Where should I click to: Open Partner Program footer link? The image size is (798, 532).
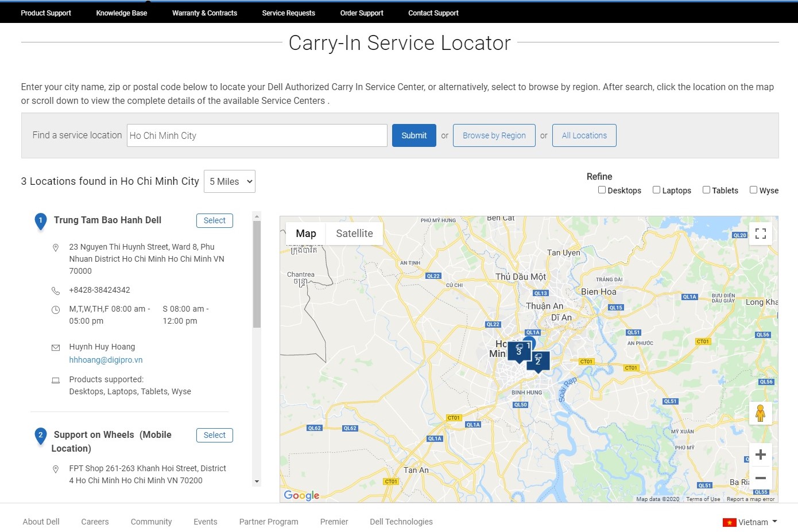click(269, 522)
